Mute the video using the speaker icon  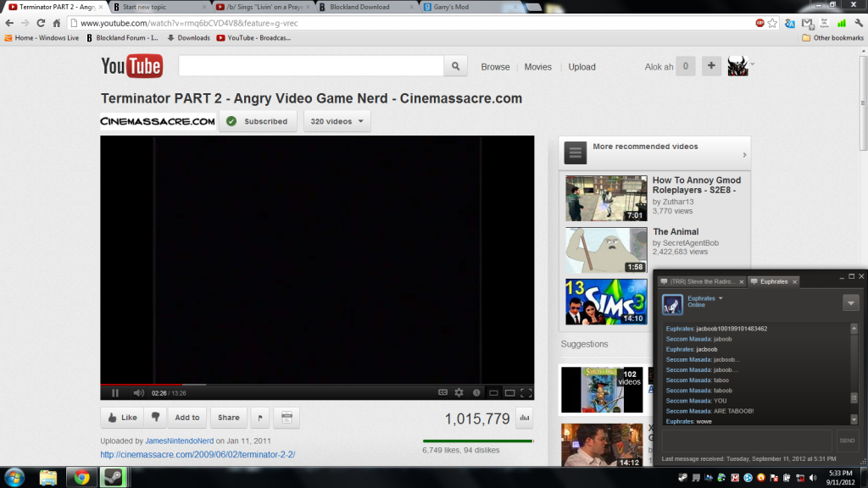click(x=138, y=393)
